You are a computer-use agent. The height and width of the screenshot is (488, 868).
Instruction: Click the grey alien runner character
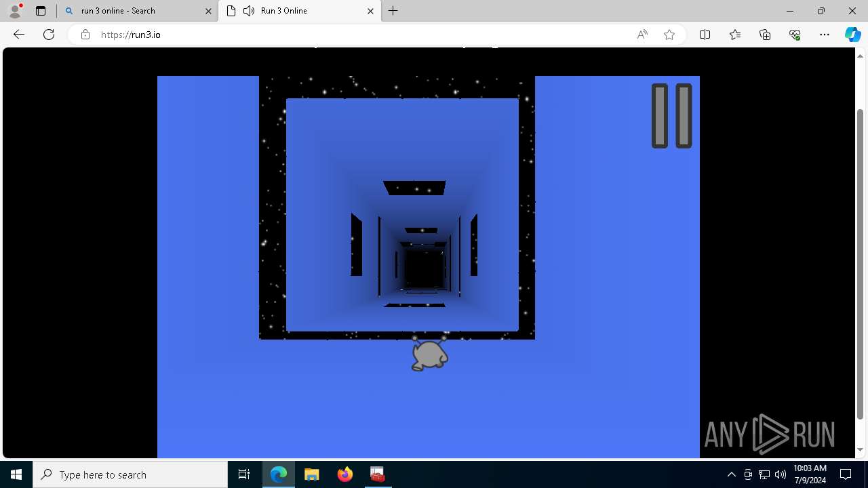(x=429, y=353)
